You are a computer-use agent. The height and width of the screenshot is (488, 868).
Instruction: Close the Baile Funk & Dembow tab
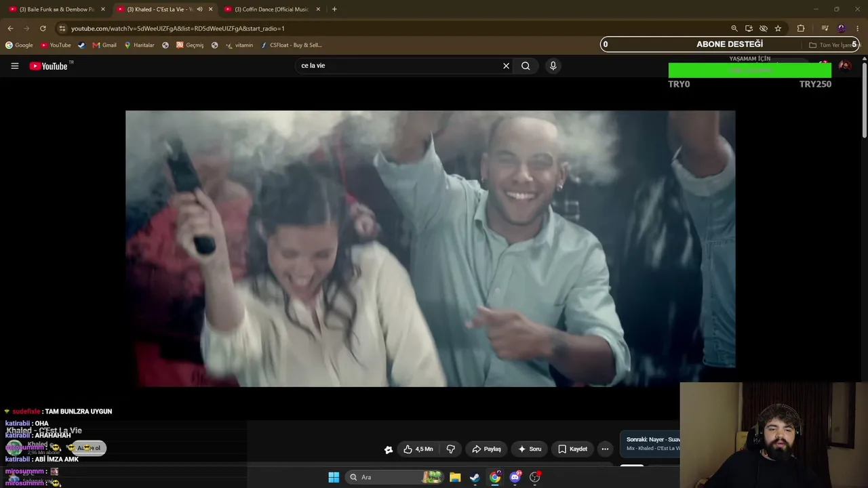103,9
